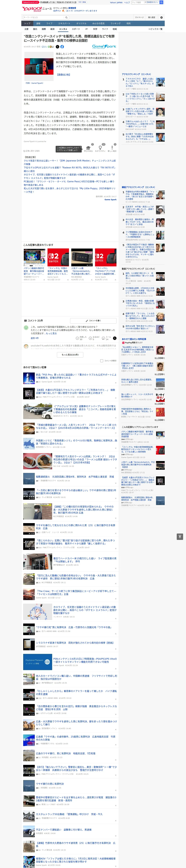186x868 pixels.
Task: Open related link about JDM: Japanese Drift Master
Action: [x=70, y=162]
